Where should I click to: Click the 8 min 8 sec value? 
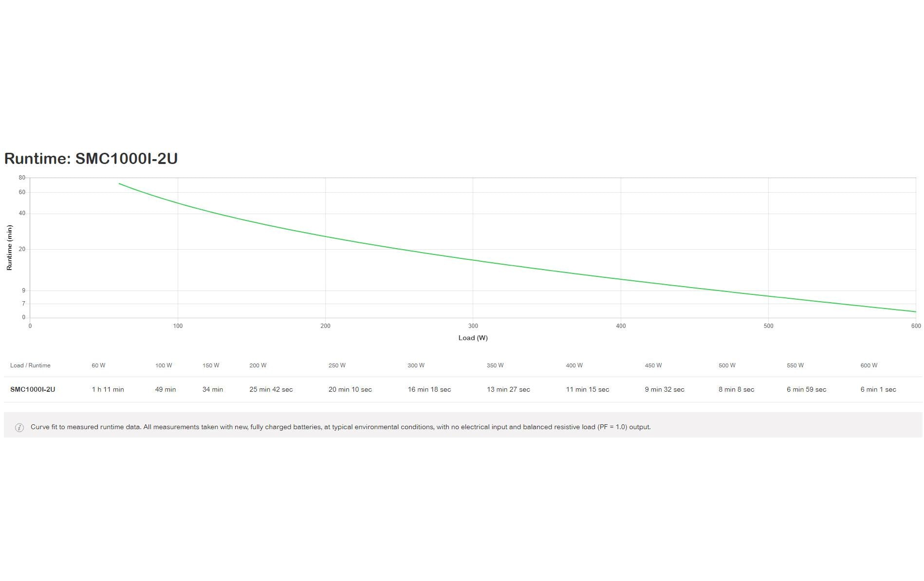(x=736, y=389)
